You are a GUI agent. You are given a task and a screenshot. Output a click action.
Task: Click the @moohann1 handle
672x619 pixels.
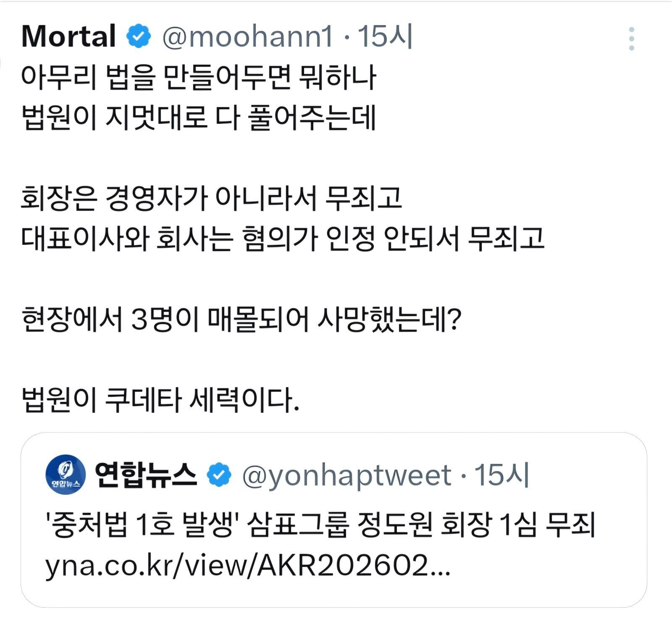[x=248, y=37]
